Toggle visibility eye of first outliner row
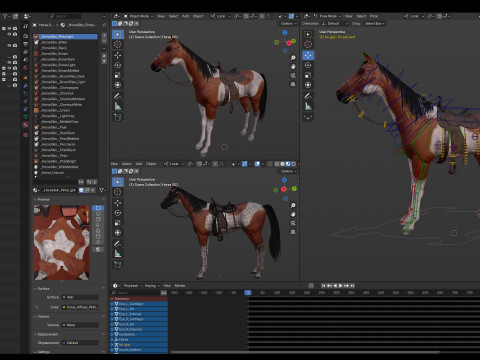This screenshot has width=480, height=360. [x=9, y=29]
